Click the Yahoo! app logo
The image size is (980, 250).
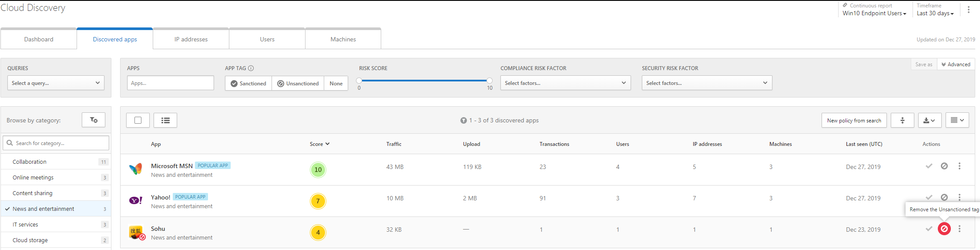[x=136, y=200]
